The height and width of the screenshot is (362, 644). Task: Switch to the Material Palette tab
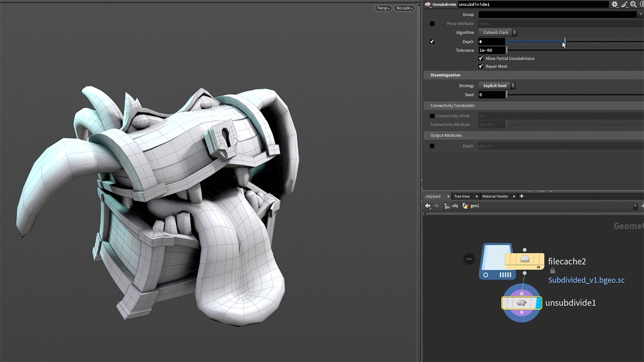495,196
